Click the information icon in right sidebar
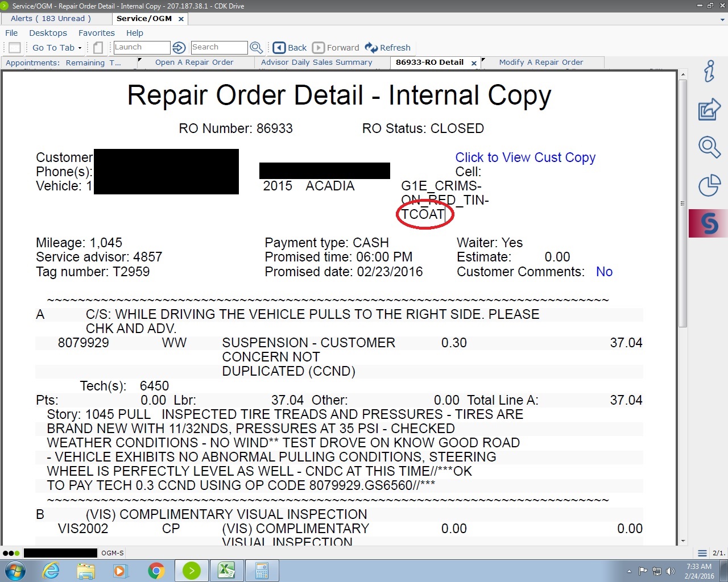This screenshot has width=728, height=582. (x=709, y=72)
